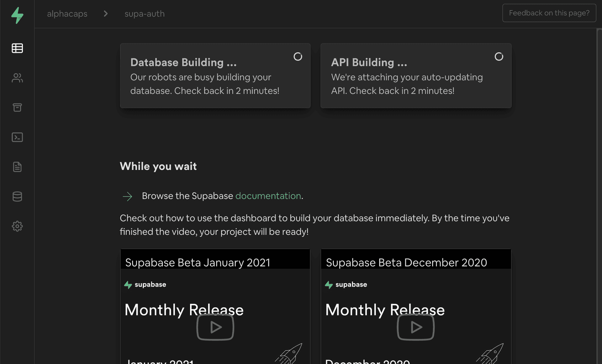Image resolution: width=602 pixels, height=364 pixels.
Task: Click the supa-auth breadcrumb
Action: [x=145, y=14]
